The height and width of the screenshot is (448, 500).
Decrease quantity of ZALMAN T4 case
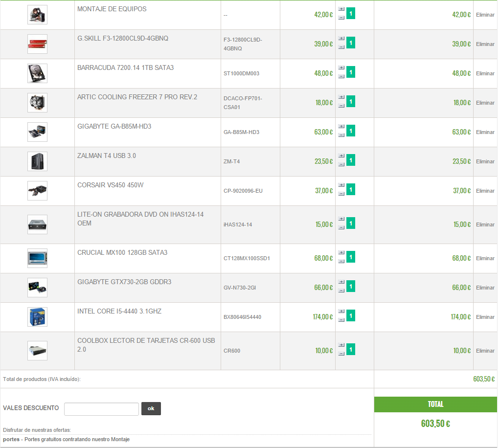pyautogui.click(x=341, y=164)
